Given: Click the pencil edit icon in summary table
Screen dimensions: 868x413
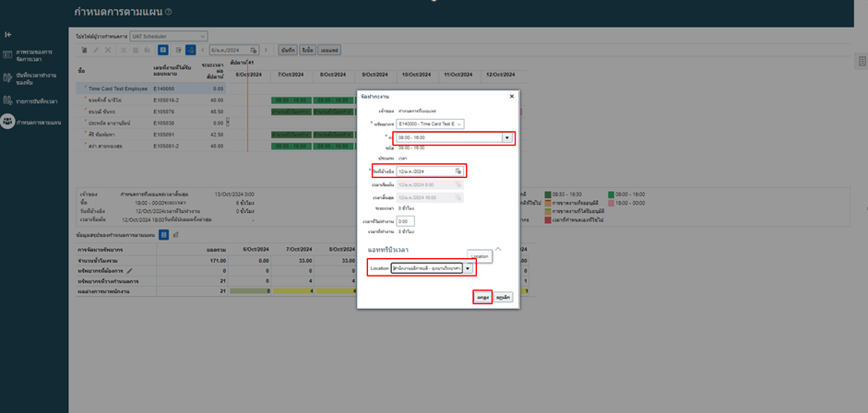Looking at the screenshot, I should click(130, 271).
